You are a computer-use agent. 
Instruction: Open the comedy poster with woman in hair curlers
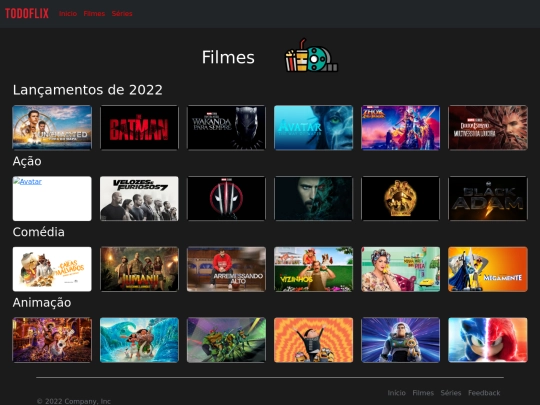(x=401, y=269)
